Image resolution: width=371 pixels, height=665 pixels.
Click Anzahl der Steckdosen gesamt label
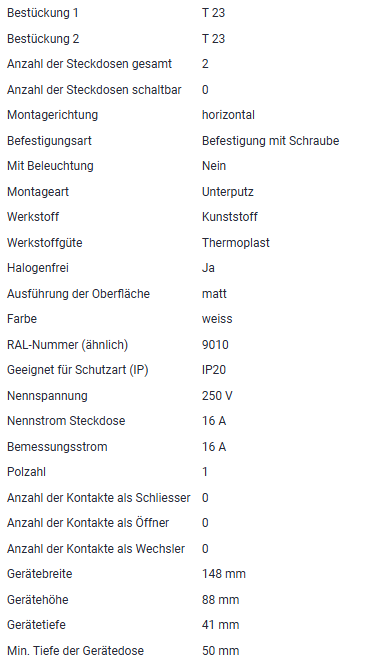coord(89,64)
